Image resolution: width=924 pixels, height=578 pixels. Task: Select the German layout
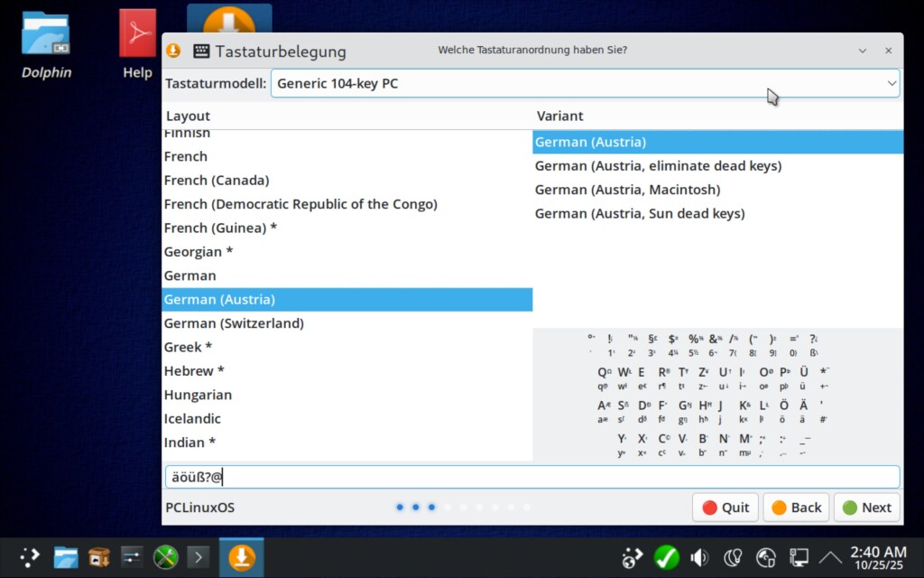pos(190,275)
